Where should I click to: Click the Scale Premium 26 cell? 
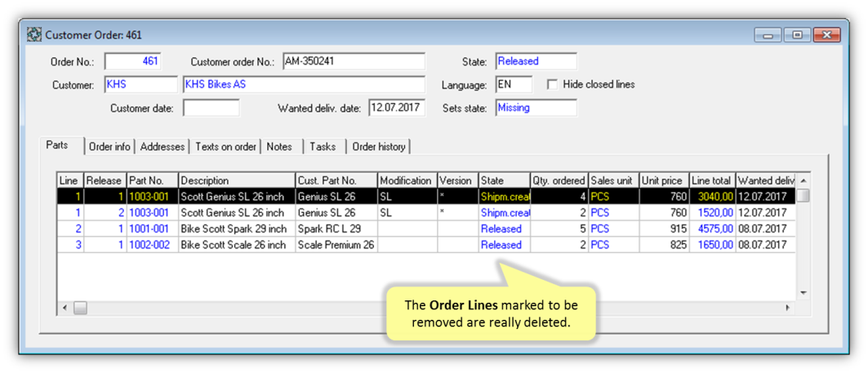[336, 245]
